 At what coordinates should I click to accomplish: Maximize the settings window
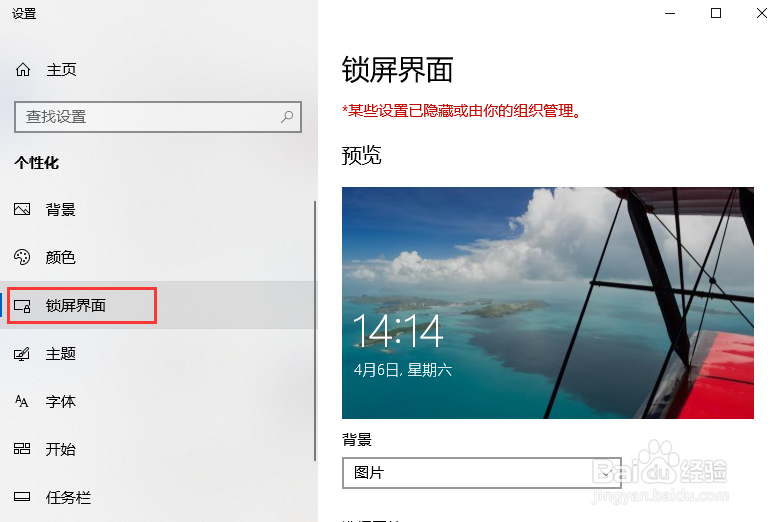[716, 13]
